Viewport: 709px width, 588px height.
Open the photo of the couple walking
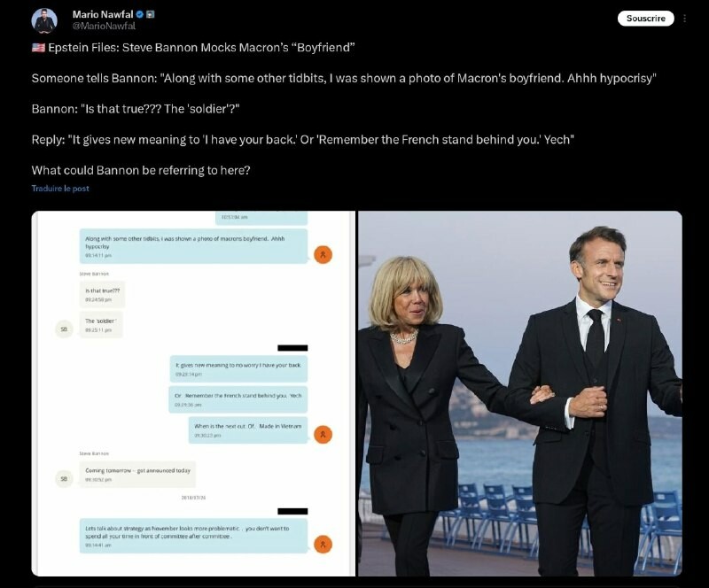tap(520, 394)
